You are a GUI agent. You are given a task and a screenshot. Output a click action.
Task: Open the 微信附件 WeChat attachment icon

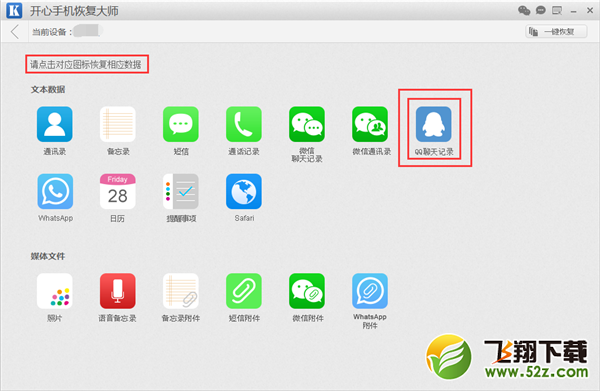(x=307, y=291)
